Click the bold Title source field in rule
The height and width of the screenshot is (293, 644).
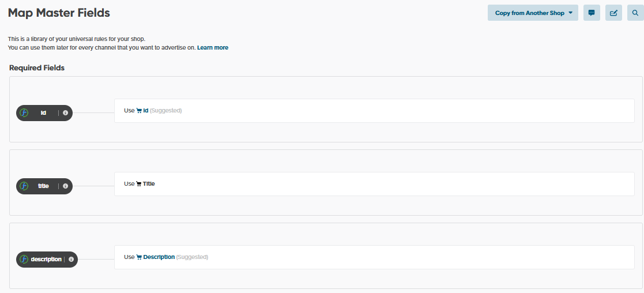tap(149, 184)
